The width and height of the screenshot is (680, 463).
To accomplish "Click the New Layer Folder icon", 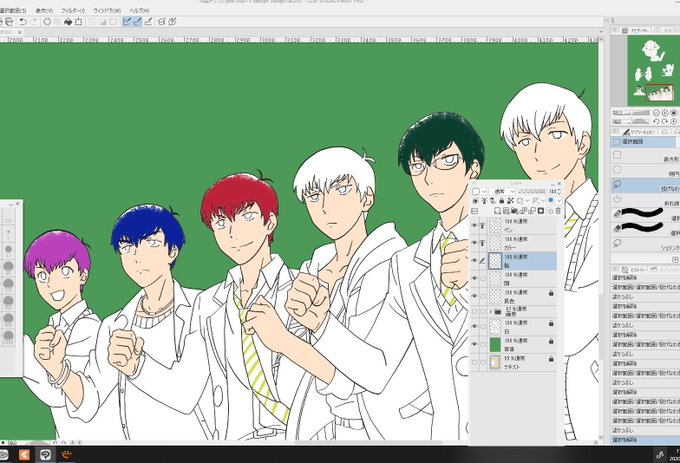I will click(x=514, y=211).
